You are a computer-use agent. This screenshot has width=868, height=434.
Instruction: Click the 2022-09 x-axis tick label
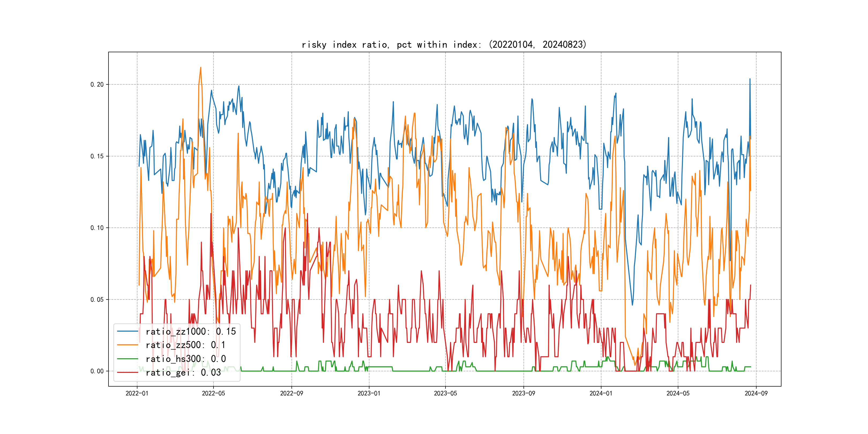(291, 393)
